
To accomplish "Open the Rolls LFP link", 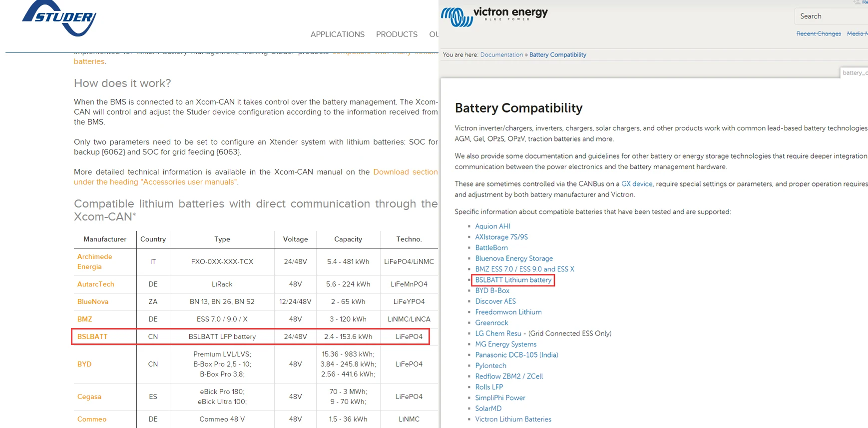I will coord(489,387).
